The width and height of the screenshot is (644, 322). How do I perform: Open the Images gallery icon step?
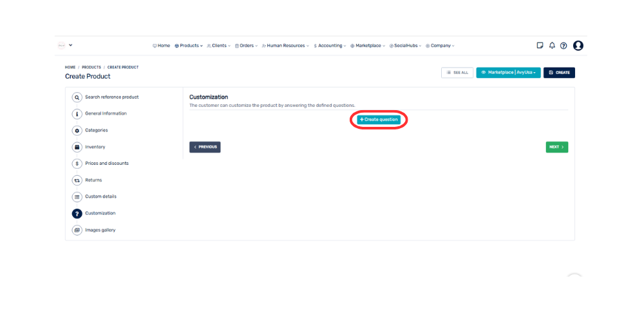(77, 230)
